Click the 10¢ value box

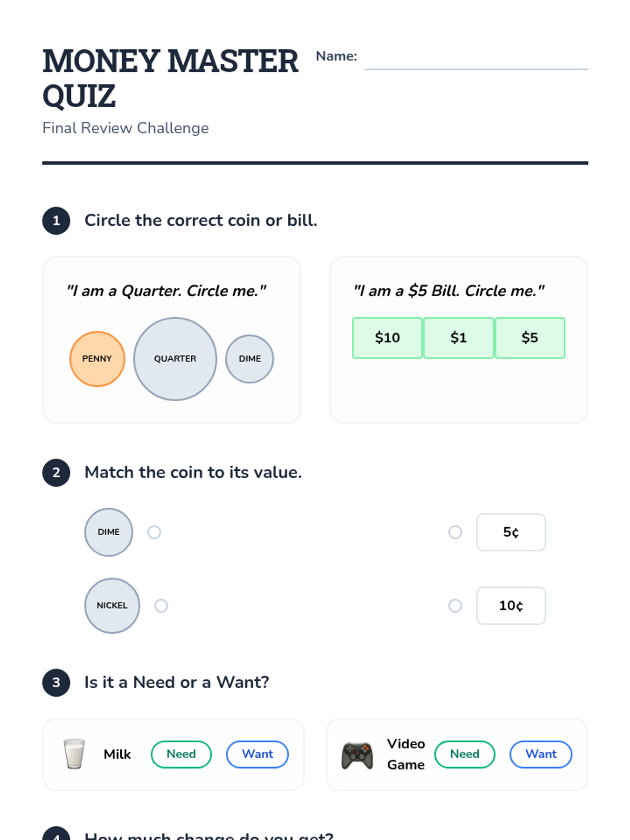pyautogui.click(x=511, y=606)
